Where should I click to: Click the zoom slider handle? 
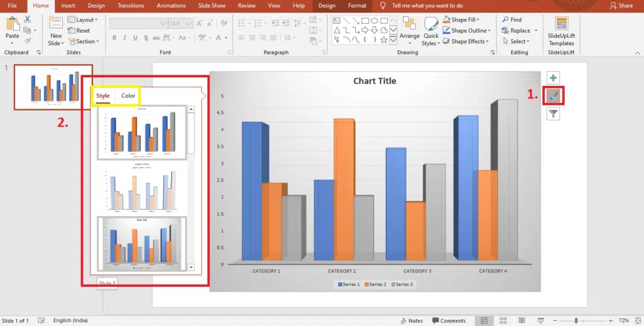pos(576,320)
